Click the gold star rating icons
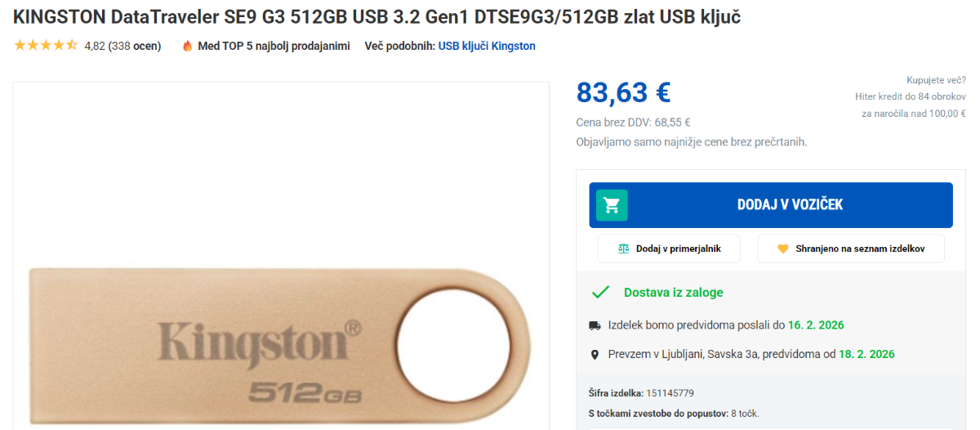 point(46,46)
